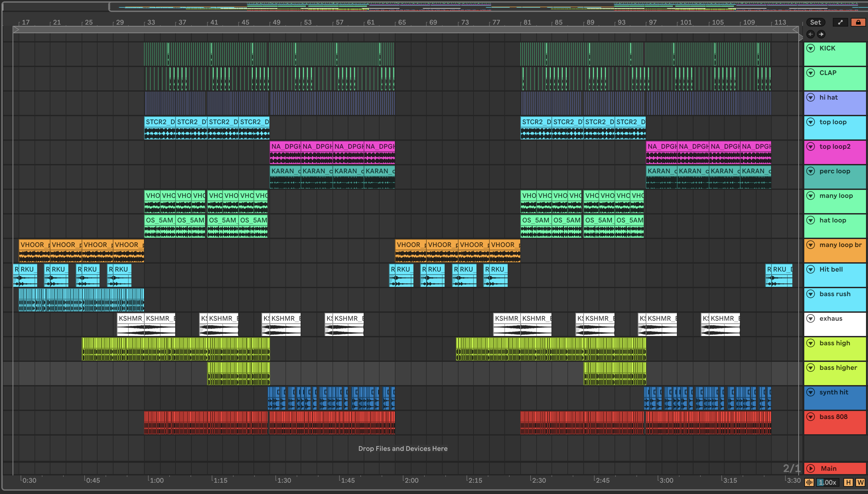Jump to the next locator with the right arrow

(x=821, y=34)
